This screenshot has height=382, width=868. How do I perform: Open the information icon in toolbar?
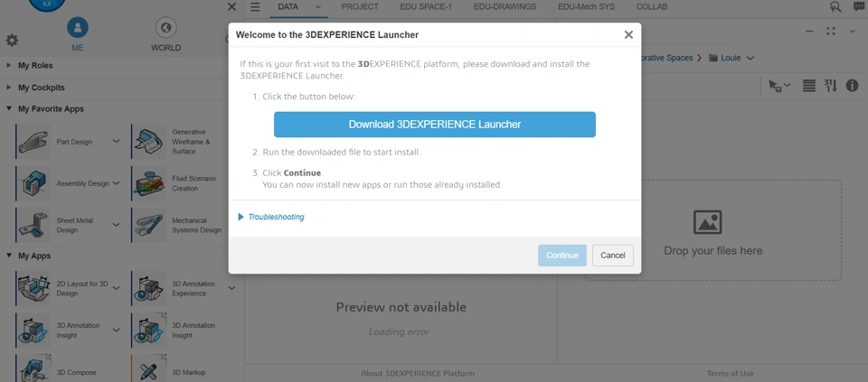(852, 86)
